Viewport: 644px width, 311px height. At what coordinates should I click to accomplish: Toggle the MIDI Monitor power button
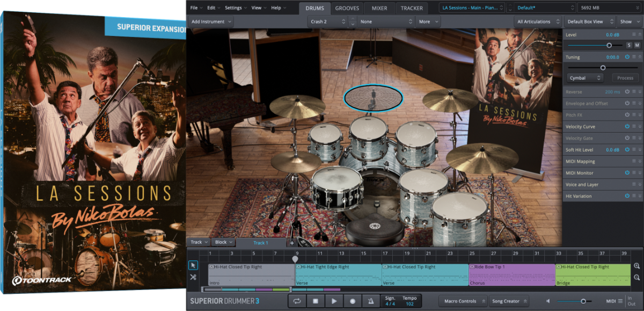click(x=627, y=173)
